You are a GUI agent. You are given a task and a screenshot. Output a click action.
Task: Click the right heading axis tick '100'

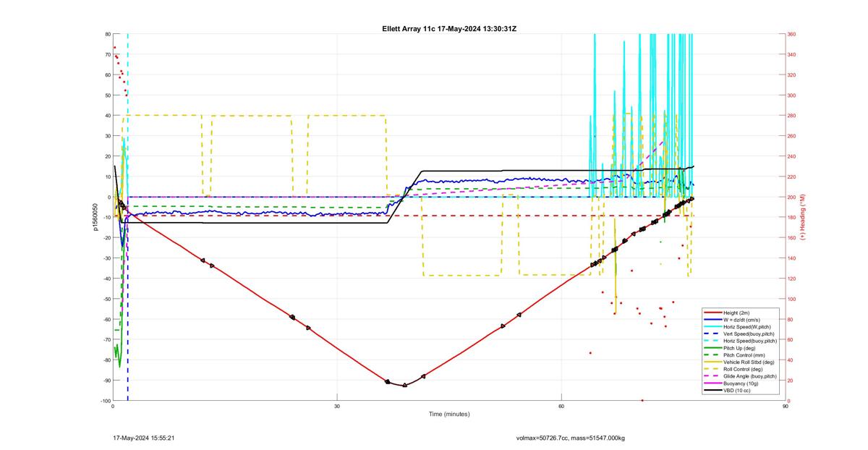(x=791, y=299)
